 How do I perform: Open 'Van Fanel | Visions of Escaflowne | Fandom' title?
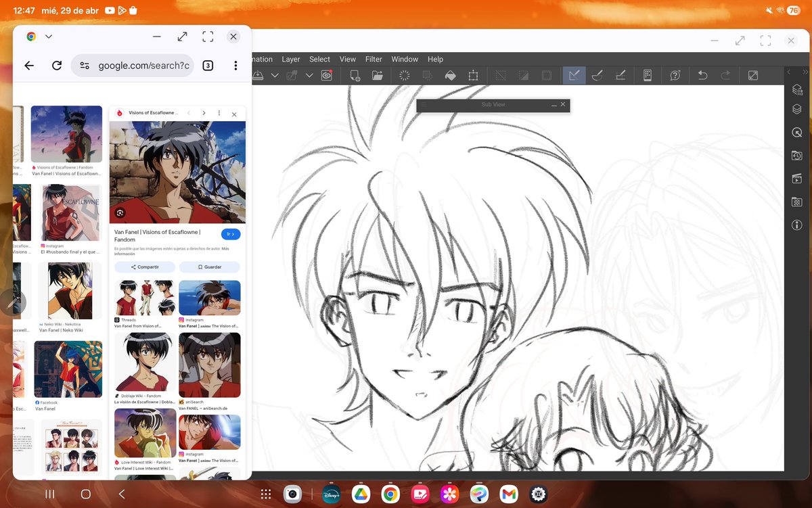(158, 235)
